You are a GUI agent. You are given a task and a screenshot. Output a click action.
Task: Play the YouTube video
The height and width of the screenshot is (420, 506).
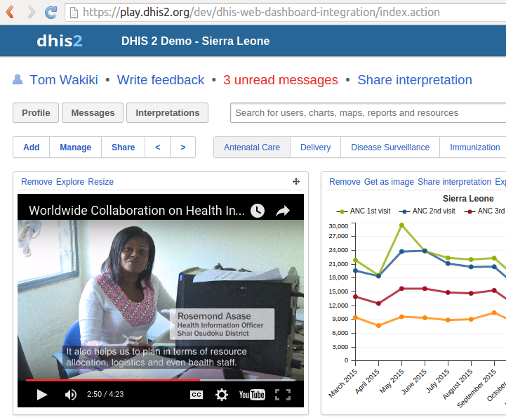pyautogui.click(x=41, y=395)
